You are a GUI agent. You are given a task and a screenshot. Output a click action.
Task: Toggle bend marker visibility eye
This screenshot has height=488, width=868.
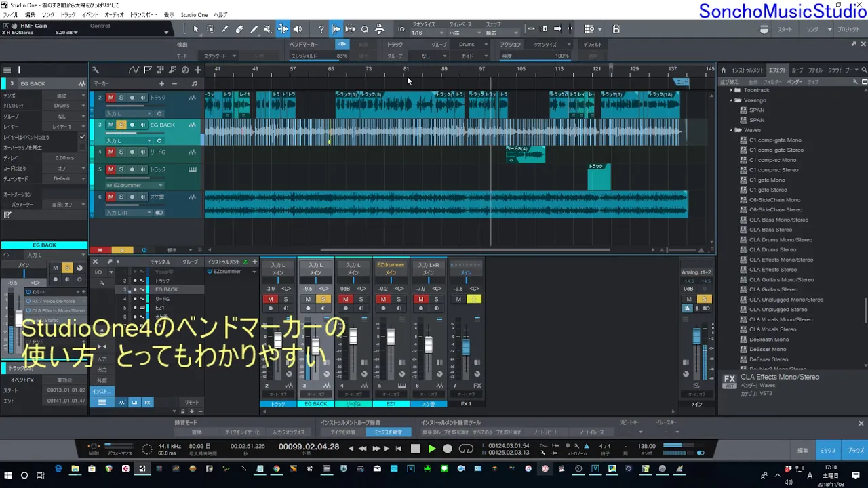[x=342, y=45]
